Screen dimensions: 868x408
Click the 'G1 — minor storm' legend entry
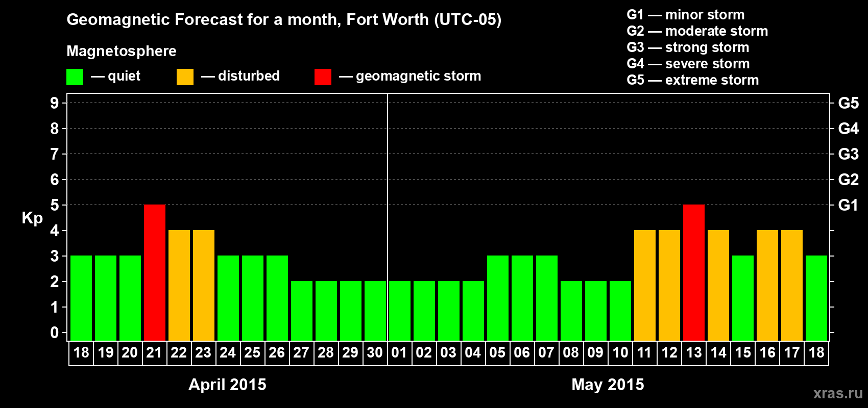(x=686, y=15)
